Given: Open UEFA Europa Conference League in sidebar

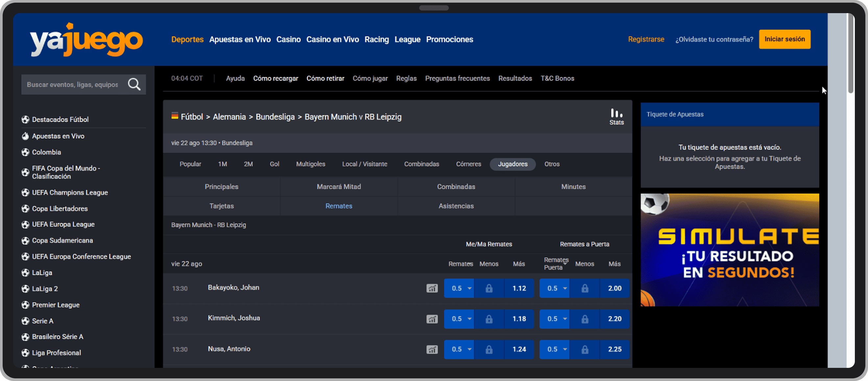Looking at the screenshot, I should [x=81, y=257].
